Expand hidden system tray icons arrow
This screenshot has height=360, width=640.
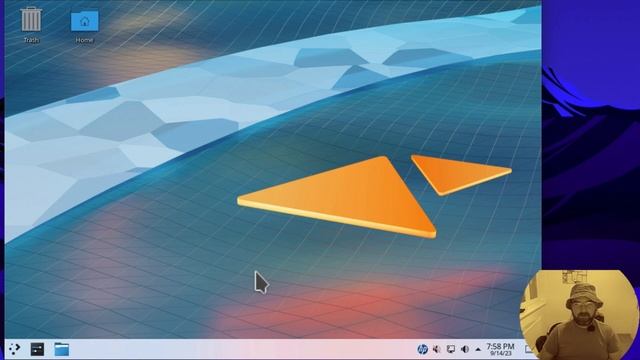[478, 349]
